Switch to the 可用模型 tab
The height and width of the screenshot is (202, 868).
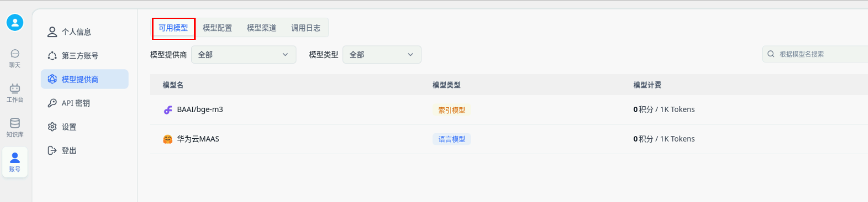pyautogui.click(x=173, y=28)
